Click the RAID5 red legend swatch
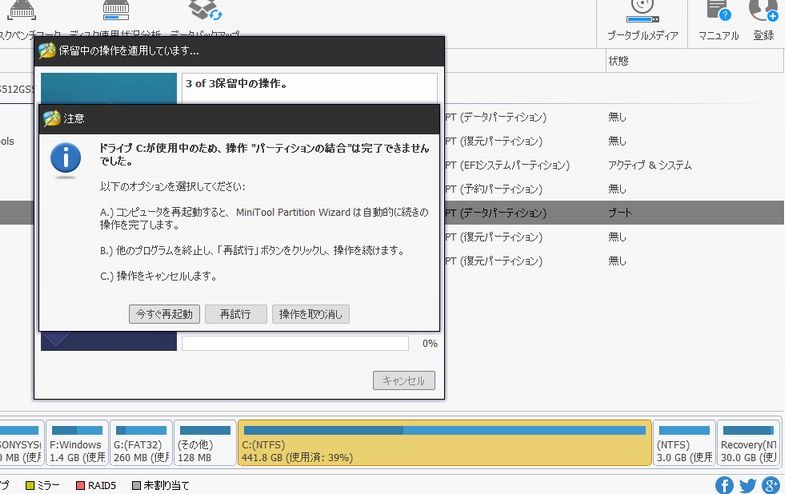 (x=80, y=486)
